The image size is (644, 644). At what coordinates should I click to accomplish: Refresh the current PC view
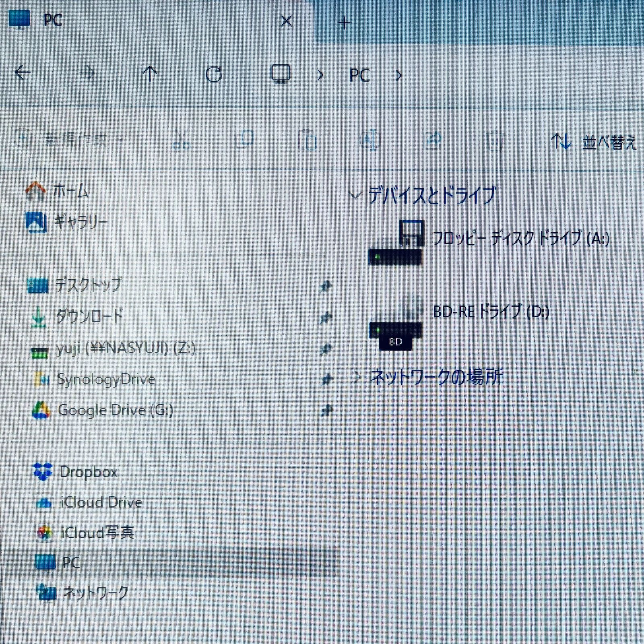(214, 74)
